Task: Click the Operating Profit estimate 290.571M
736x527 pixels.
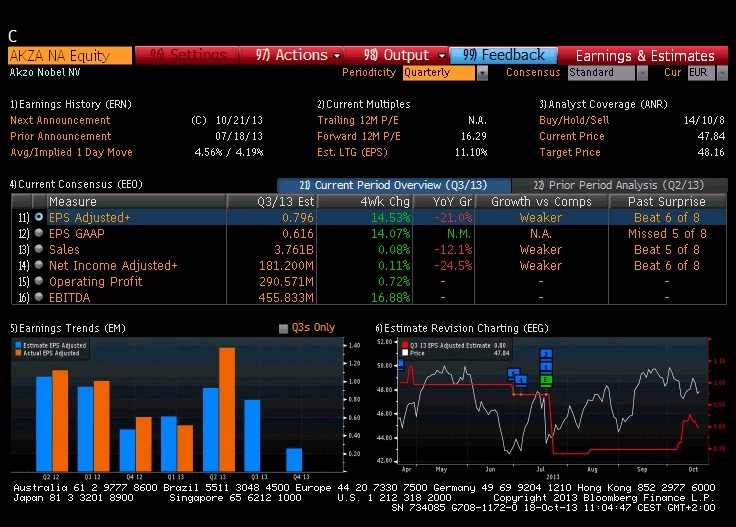Action: click(x=286, y=282)
